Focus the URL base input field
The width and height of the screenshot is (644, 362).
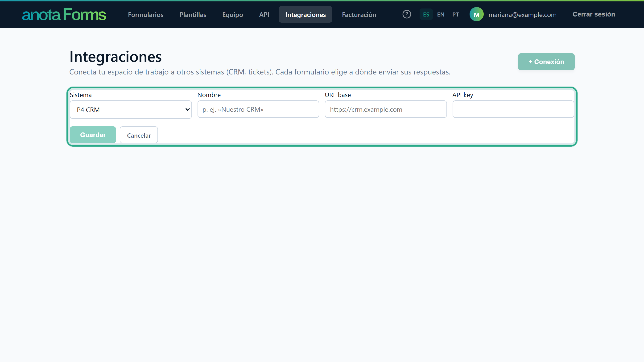(x=386, y=109)
